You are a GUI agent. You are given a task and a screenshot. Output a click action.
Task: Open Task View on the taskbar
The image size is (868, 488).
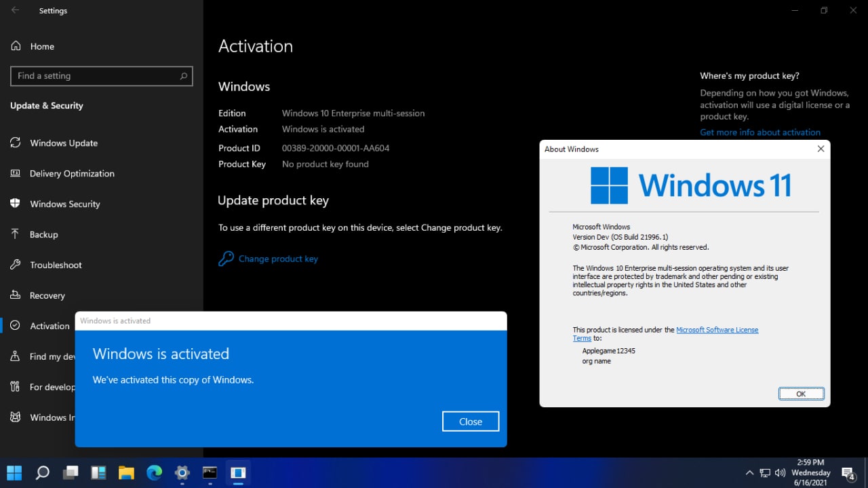[71, 472]
